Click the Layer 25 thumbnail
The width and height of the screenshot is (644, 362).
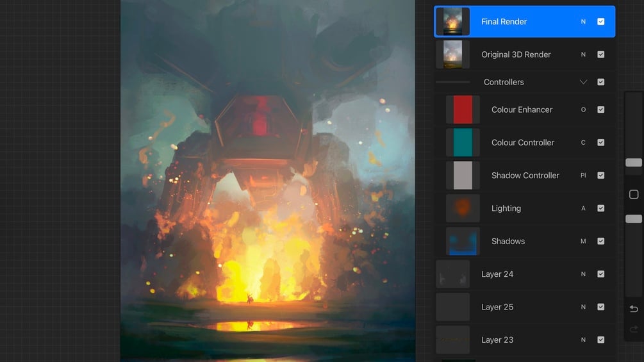452,307
